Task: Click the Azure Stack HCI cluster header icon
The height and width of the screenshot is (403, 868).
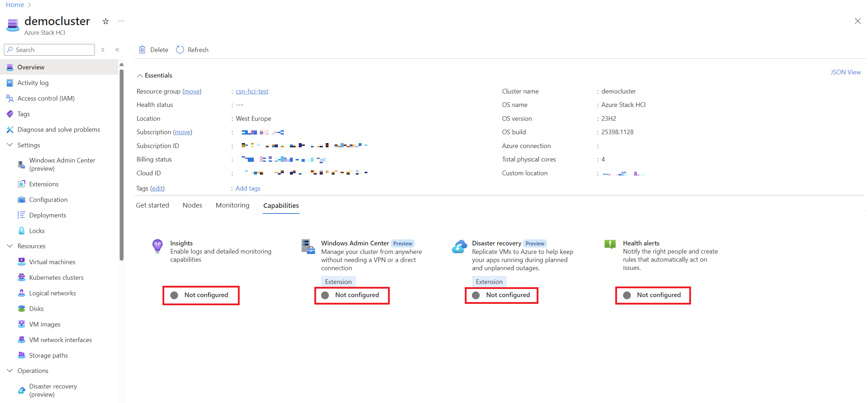Action: (13, 25)
